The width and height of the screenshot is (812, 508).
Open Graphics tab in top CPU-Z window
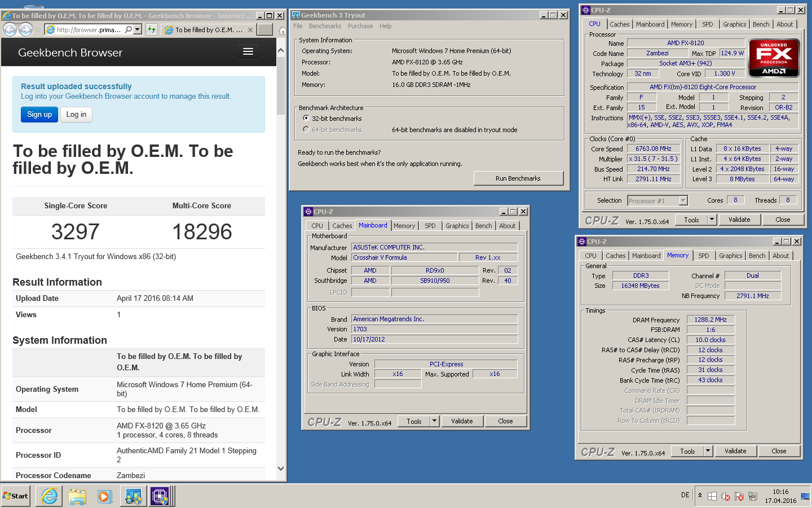(x=734, y=24)
